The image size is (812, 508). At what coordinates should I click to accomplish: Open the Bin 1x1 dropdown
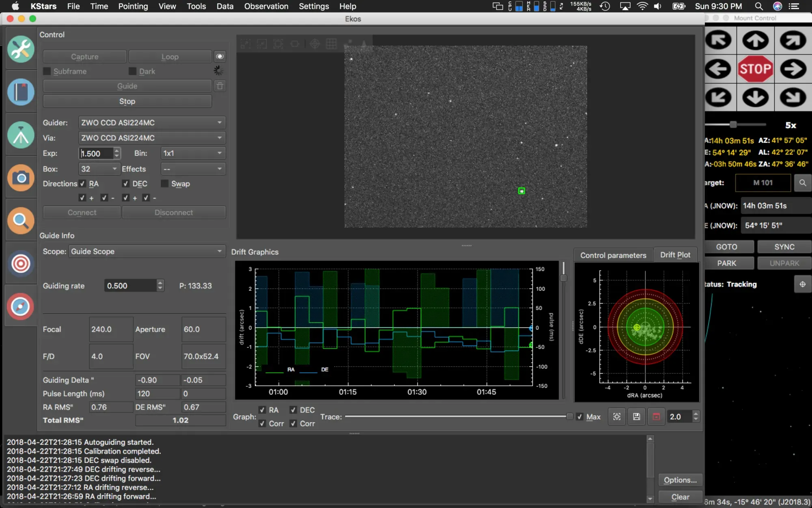tap(192, 153)
